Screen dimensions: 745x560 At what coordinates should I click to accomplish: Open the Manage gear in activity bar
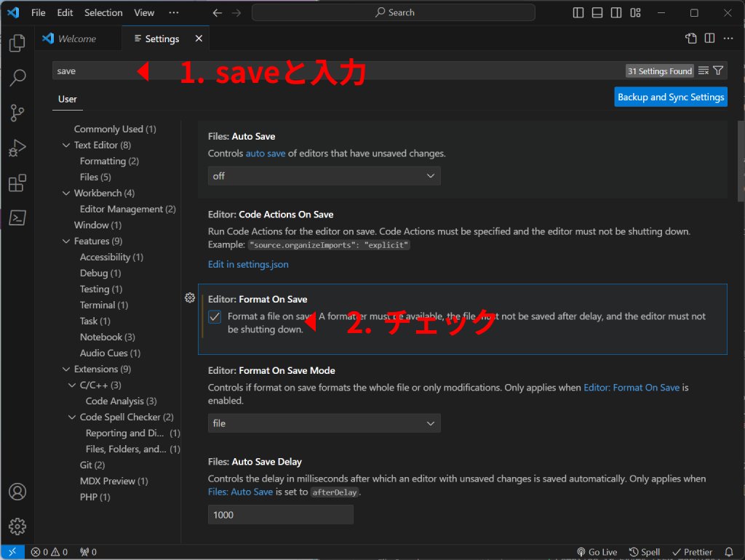pyautogui.click(x=17, y=527)
